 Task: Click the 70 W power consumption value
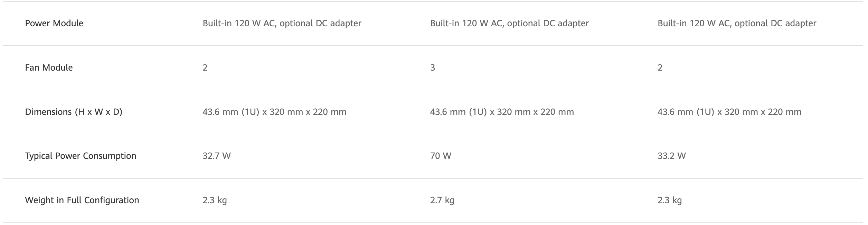click(x=441, y=156)
